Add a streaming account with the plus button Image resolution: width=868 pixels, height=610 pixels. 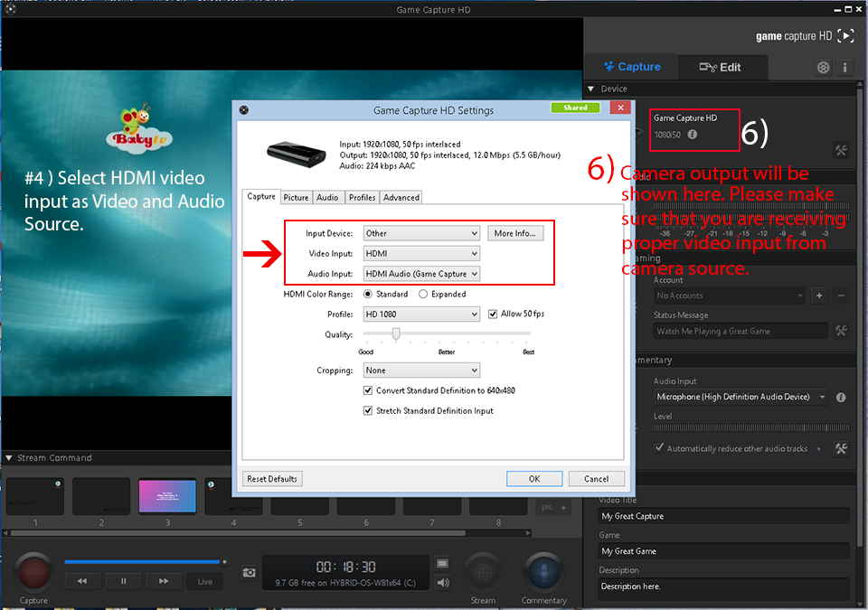tap(819, 296)
